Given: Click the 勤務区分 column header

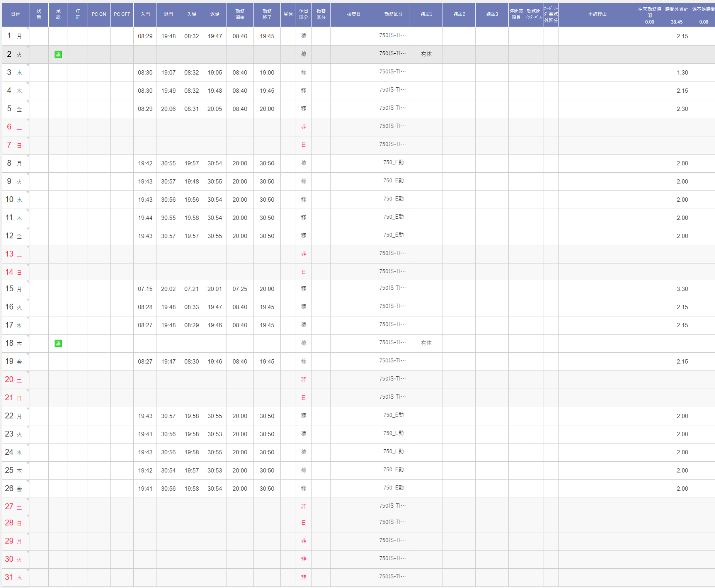Looking at the screenshot, I should [x=393, y=14].
